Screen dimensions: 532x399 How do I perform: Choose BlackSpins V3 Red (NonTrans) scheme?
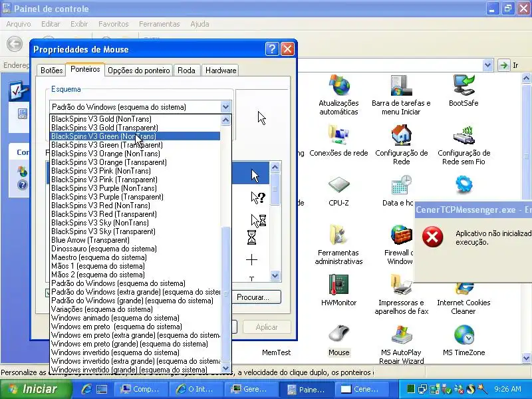pos(135,205)
